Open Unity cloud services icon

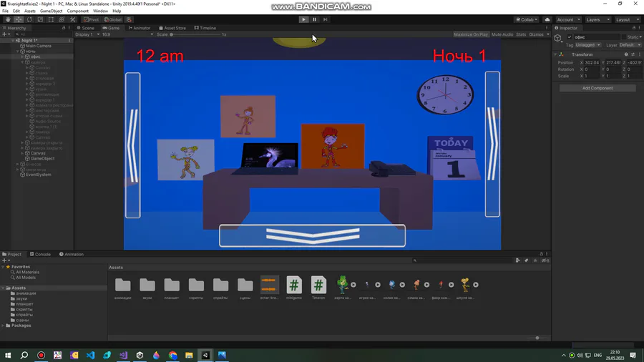click(547, 19)
